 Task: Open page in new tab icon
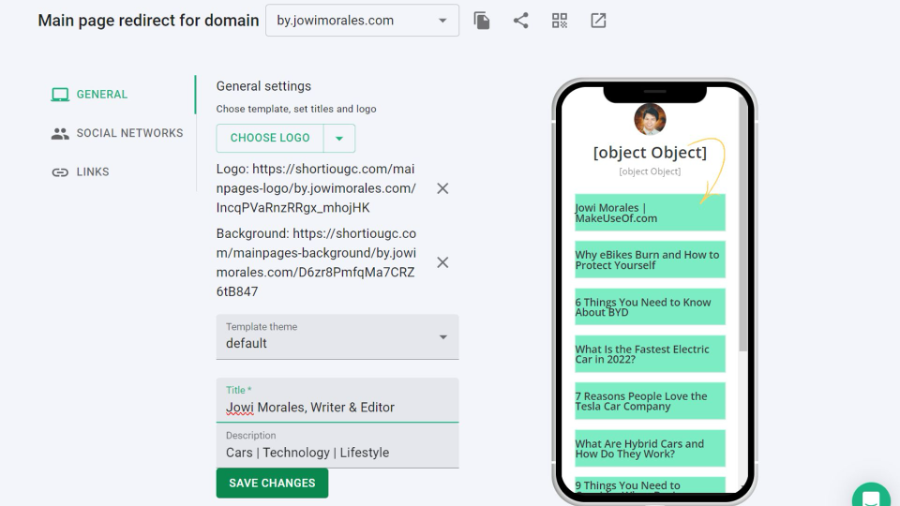pyautogui.click(x=598, y=21)
